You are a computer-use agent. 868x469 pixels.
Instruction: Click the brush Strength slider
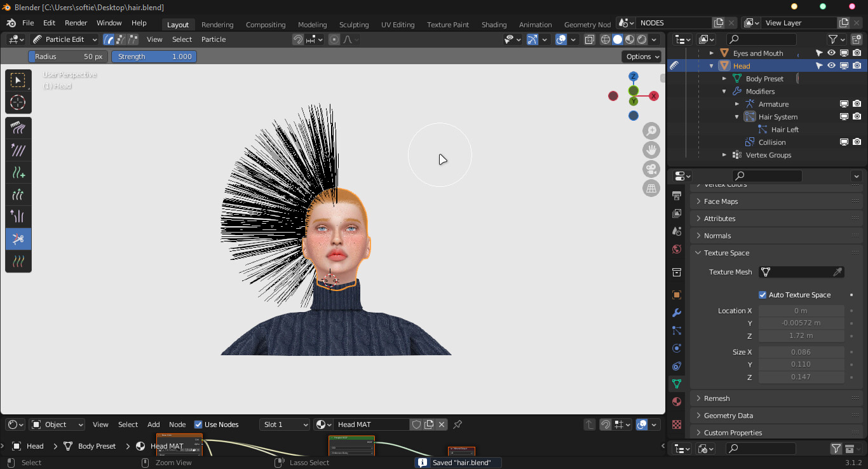[154, 57]
